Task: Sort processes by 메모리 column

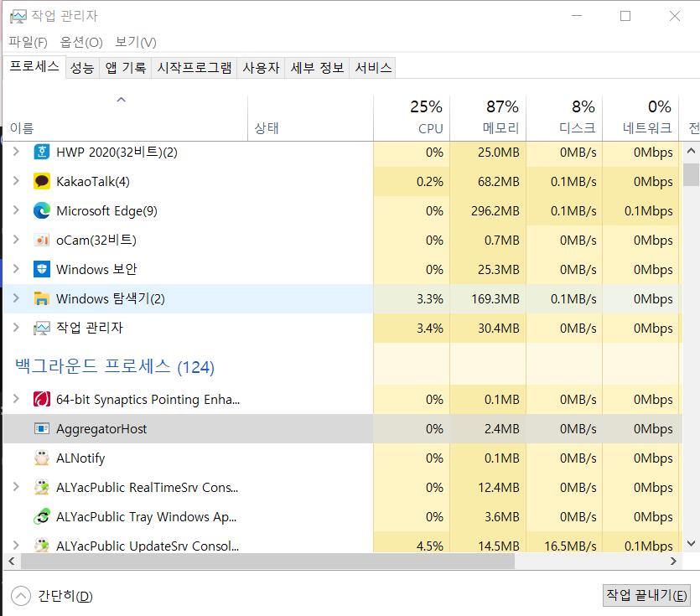Action: 488,118
